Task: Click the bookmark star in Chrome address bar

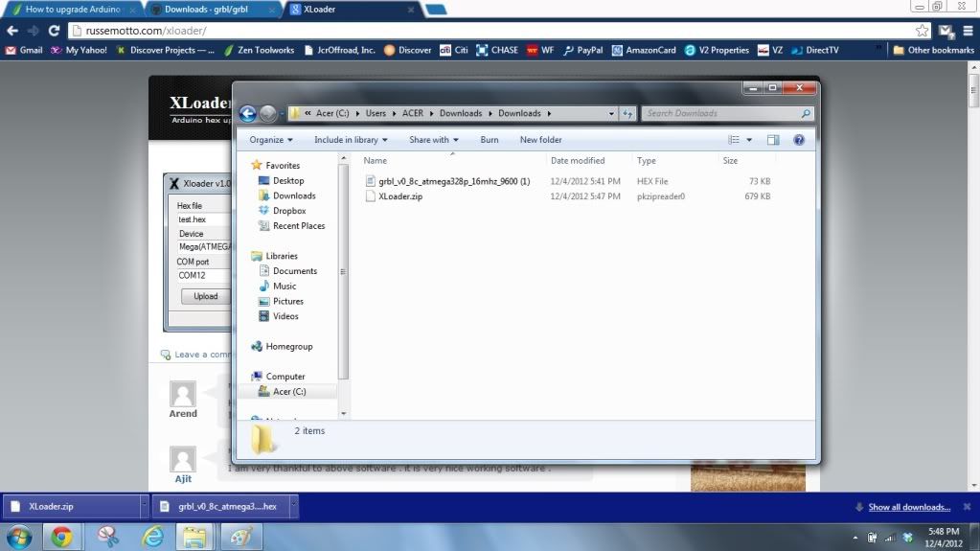Action: pyautogui.click(x=922, y=30)
